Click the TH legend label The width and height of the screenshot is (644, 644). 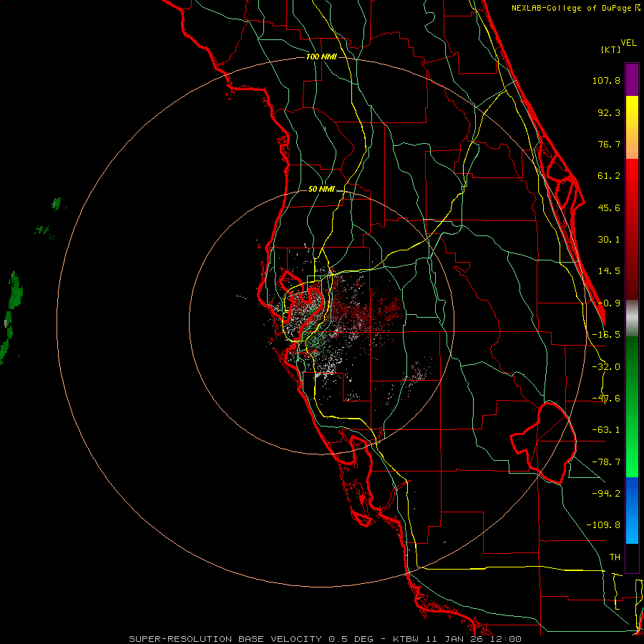click(x=615, y=557)
